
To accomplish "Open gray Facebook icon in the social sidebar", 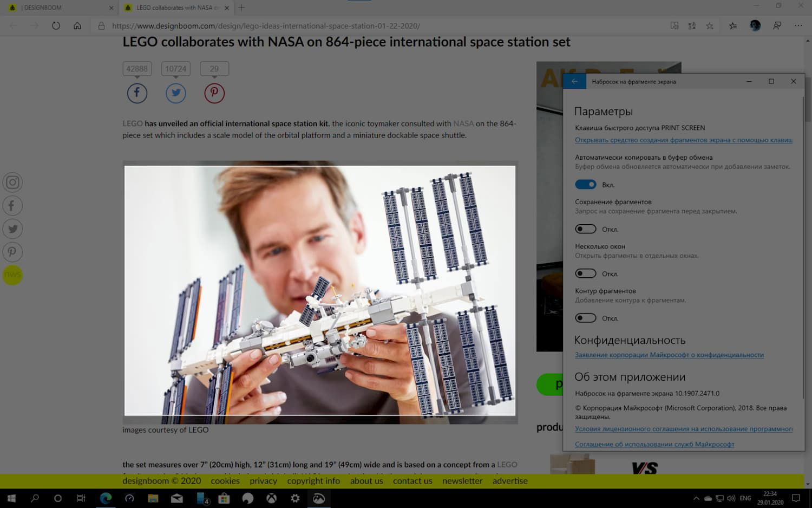I will pyautogui.click(x=12, y=206).
